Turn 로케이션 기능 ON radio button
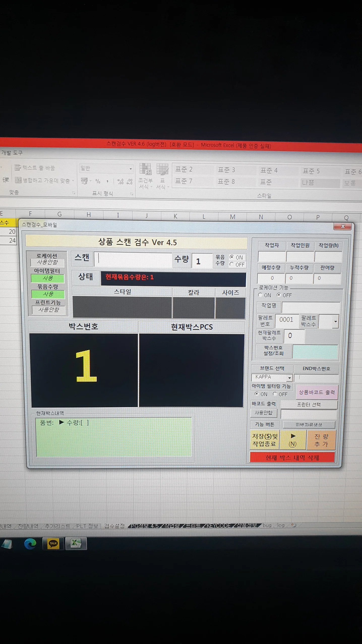This screenshot has width=362, height=644. [260, 295]
